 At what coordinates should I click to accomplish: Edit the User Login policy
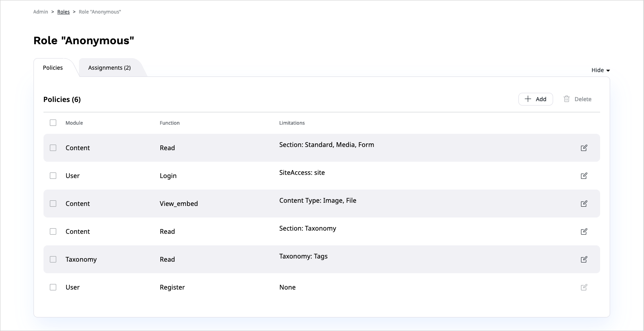tap(584, 176)
